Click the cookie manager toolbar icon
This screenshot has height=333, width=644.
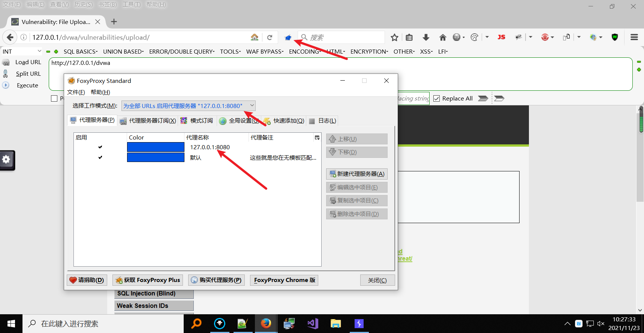[474, 37]
